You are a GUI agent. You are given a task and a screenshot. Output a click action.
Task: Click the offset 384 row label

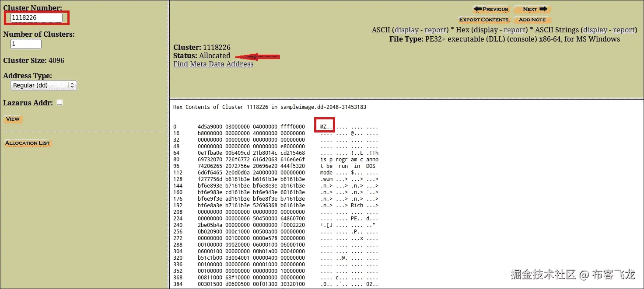178,284
